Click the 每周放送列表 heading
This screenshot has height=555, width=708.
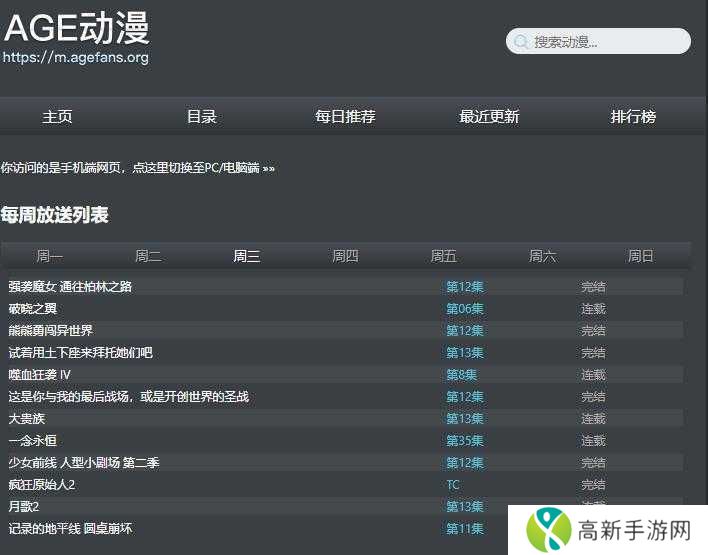click(x=55, y=215)
